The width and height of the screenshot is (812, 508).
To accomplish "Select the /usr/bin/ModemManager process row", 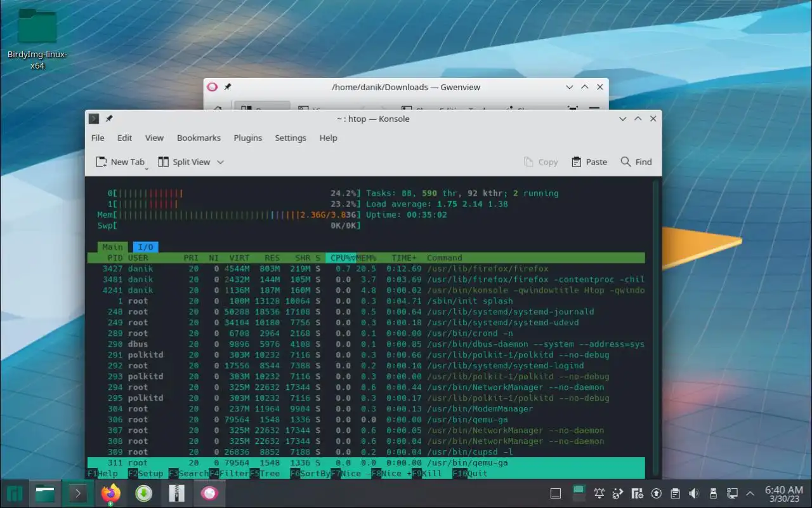I will (x=366, y=409).
